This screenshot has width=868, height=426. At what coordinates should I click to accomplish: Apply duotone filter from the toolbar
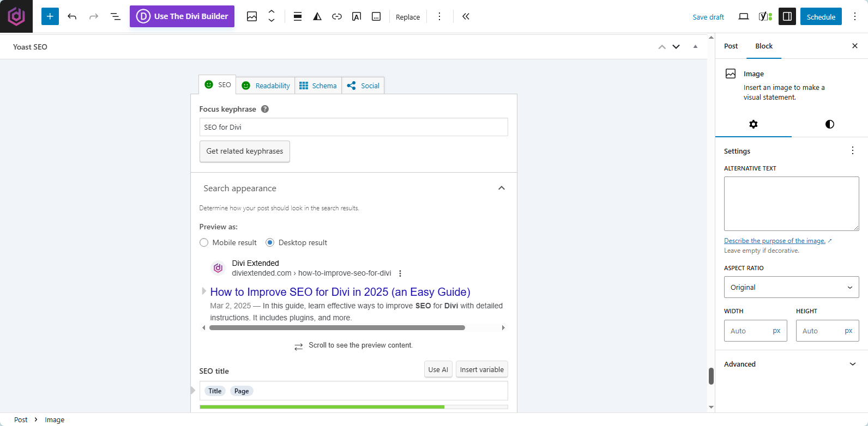(317, 16)
